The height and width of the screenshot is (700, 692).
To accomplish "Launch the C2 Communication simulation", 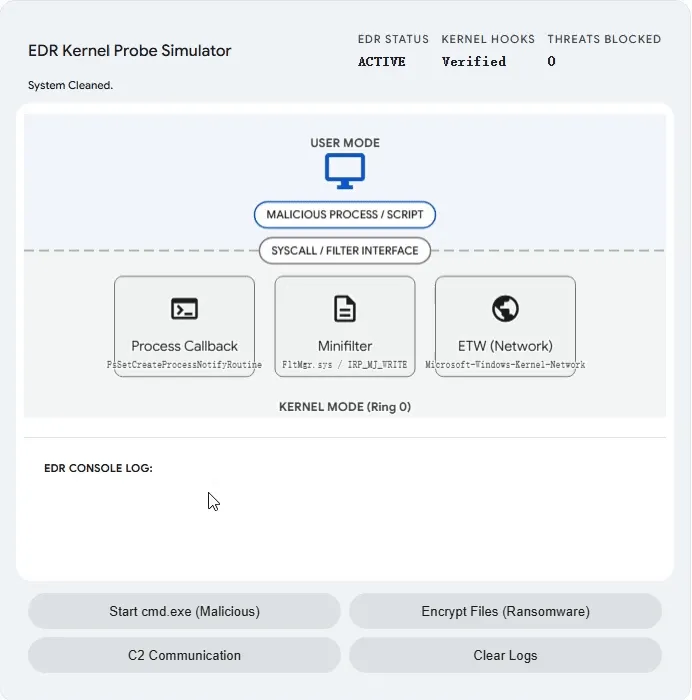I will click(184, 656).
